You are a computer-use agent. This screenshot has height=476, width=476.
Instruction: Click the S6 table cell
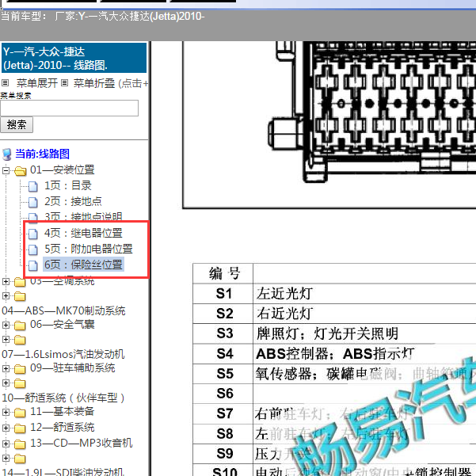[x=223, y=394]
